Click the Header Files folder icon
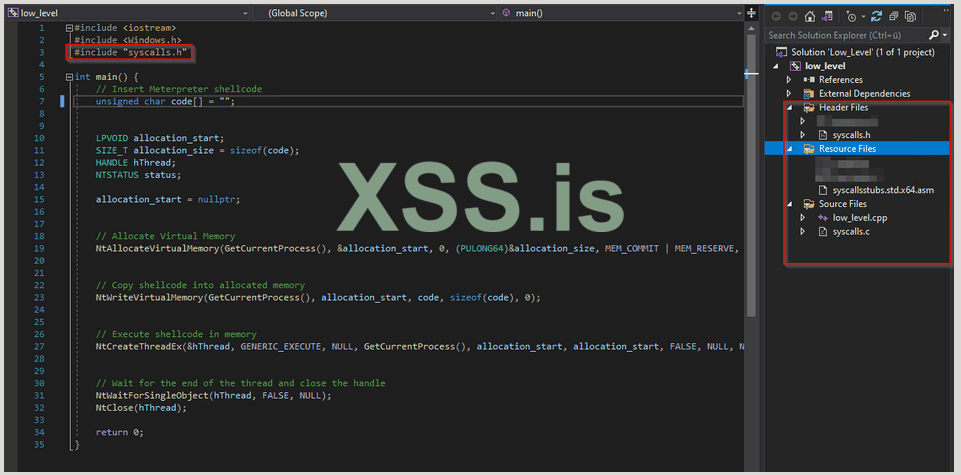The width and height of the screenshot is (961, 475). [x=809, y=107]
